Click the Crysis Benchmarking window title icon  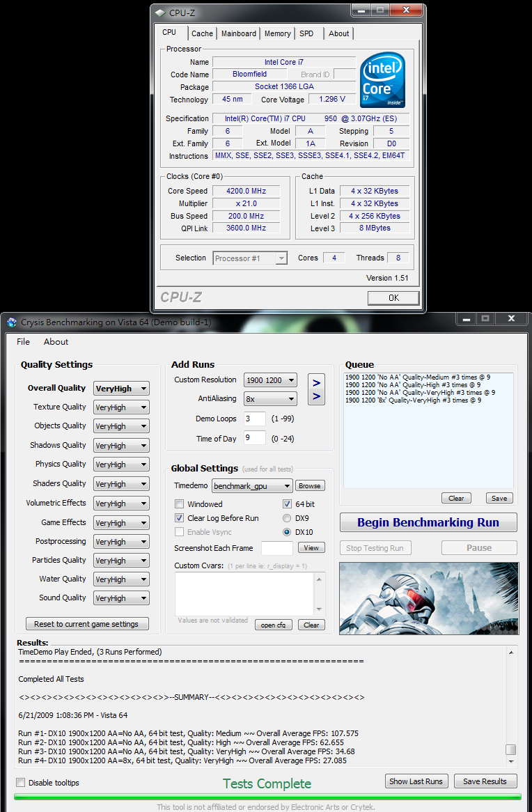pos(12,322)
